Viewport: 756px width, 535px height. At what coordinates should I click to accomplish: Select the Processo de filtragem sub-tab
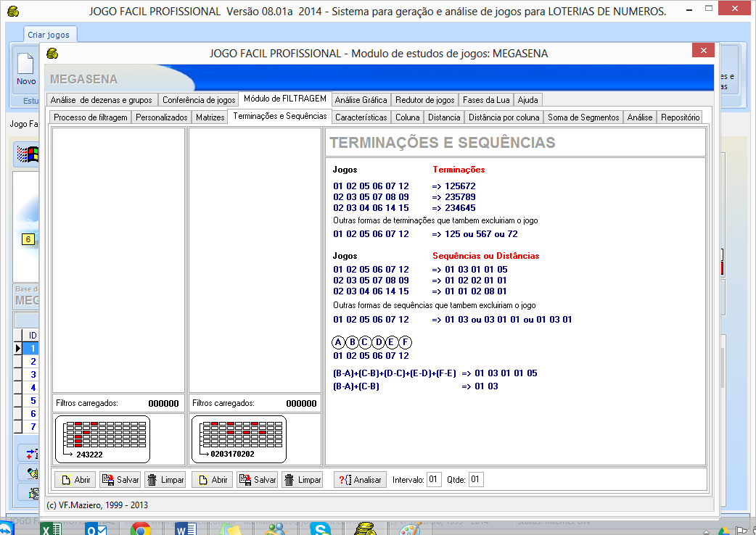pos(91,117)
